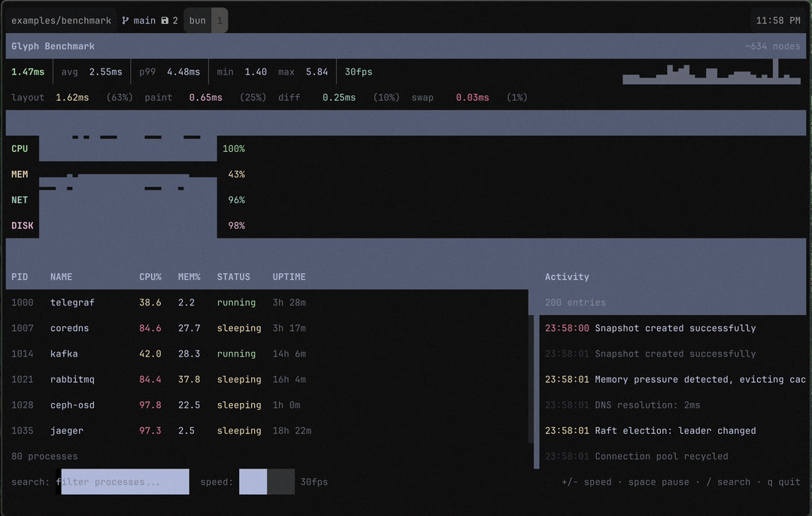Select terminal tab 1
This screenshot has width=812, height=516.
(219, 20)
